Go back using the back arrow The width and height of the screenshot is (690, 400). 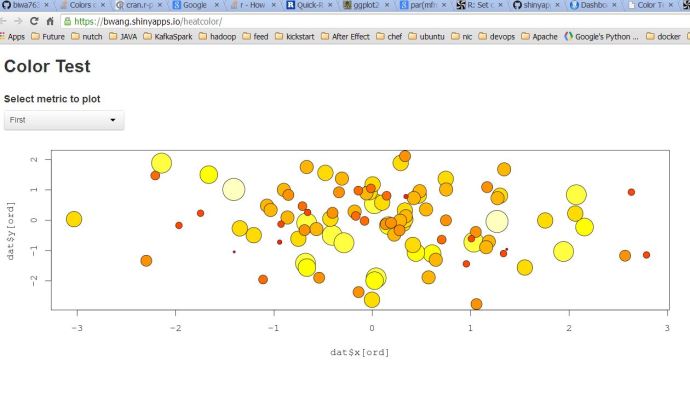[x=6, y=21]
